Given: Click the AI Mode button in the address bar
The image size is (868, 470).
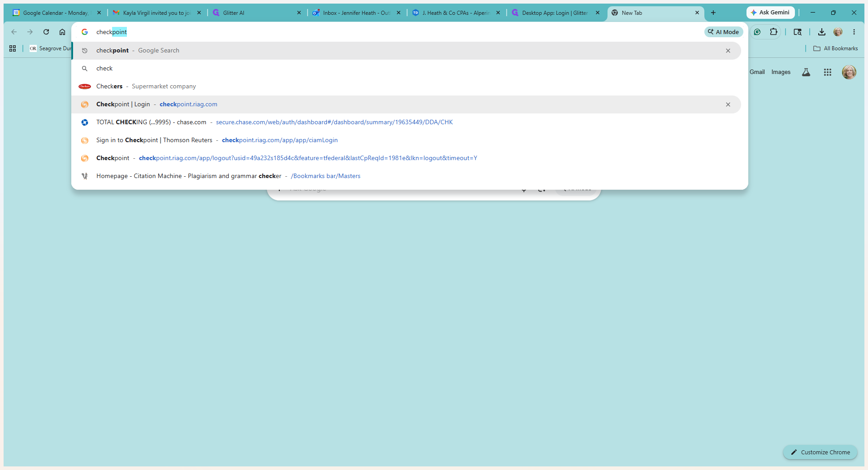Looking at the screenshot, I should click(724, 32).
